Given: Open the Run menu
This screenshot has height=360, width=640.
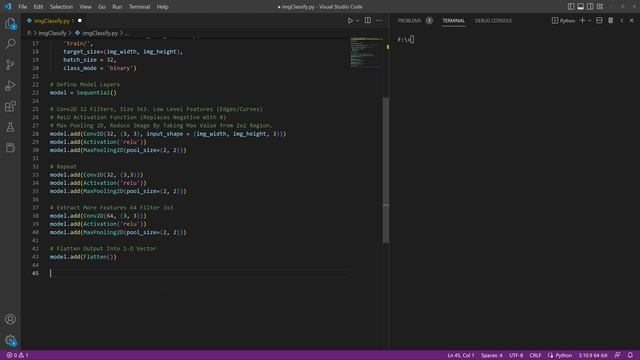Looking at the screenshot, I should [x=117, y=7].
